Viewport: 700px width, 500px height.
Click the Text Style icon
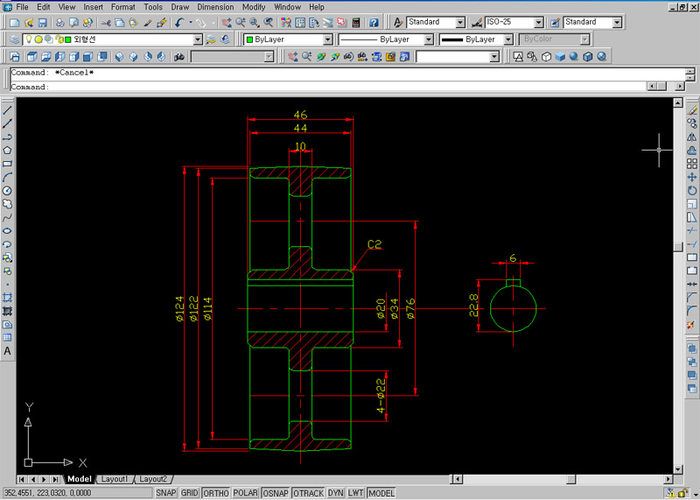398,22
